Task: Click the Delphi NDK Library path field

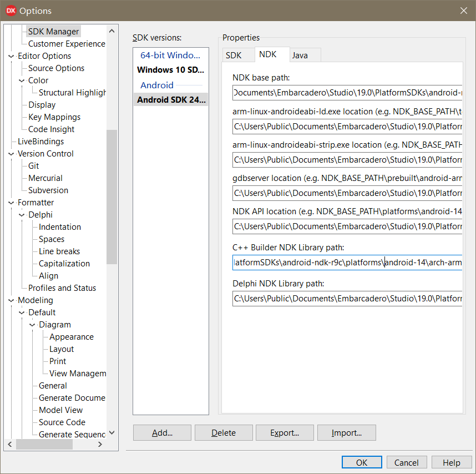Action: click(x=347, y=299)
